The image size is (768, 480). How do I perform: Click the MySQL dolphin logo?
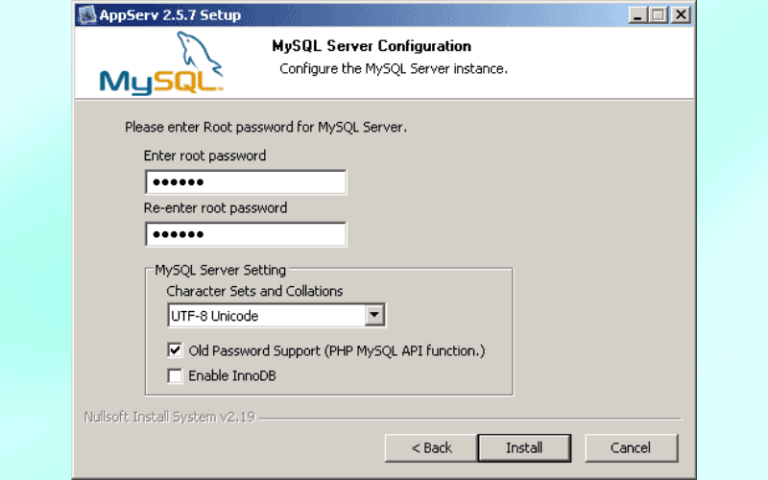tap(161, 64)
